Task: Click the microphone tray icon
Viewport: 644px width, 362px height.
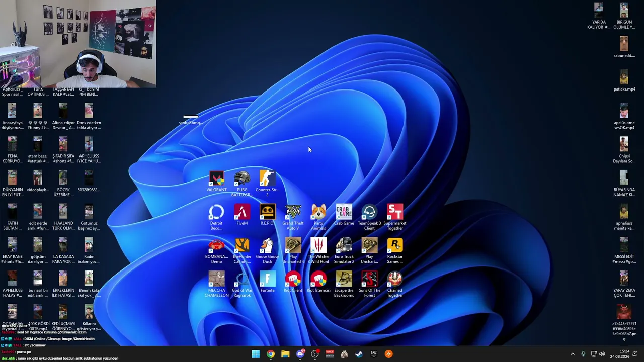Action: [x=583, y=354]
